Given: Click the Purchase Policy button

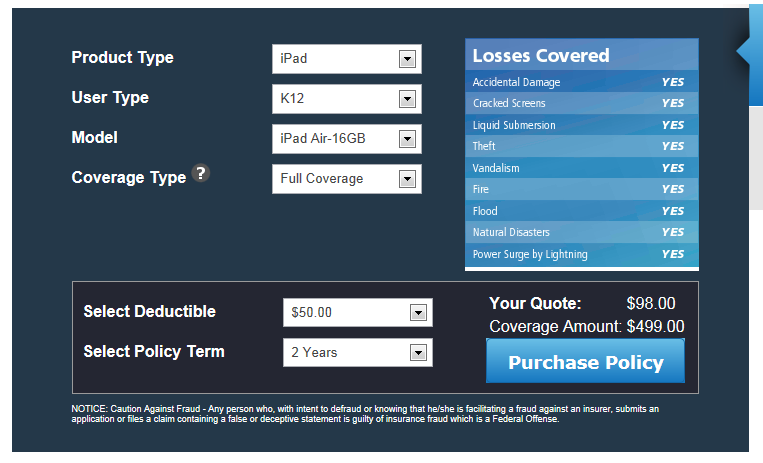Looking at the screenshot, I should (x=585, y=361).
